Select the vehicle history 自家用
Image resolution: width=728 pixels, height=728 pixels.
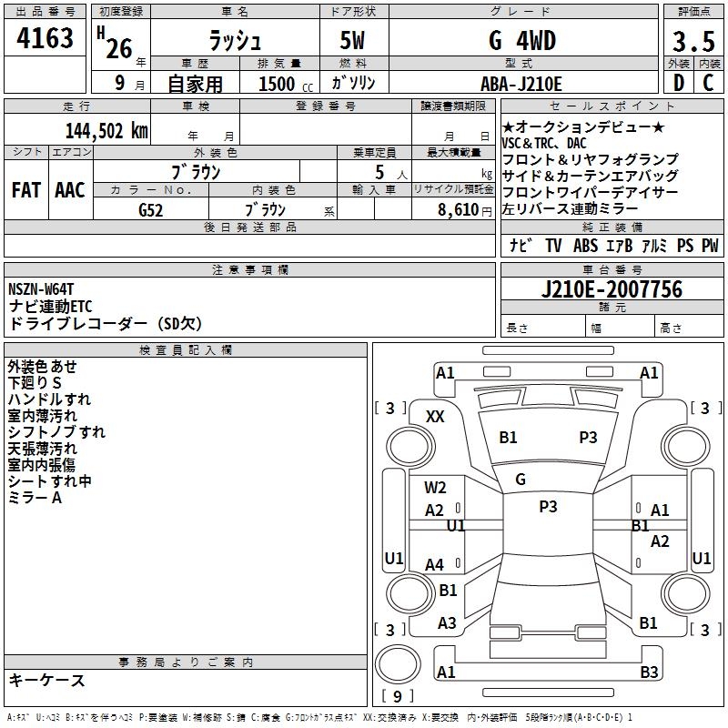pos(195,84)
